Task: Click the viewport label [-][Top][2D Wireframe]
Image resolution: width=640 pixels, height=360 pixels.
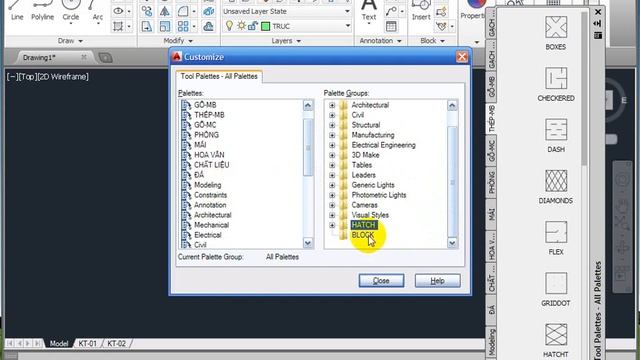Action: [47, 77]
